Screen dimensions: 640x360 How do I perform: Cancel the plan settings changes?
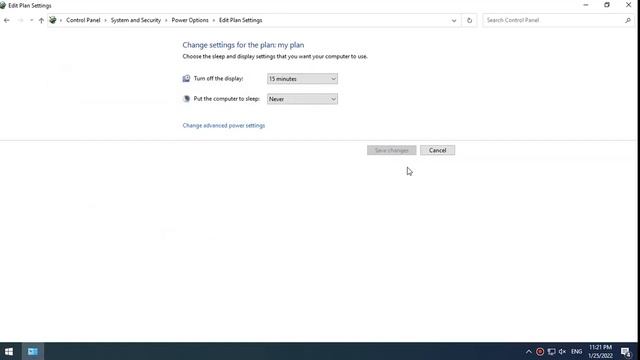coord(437,150)
